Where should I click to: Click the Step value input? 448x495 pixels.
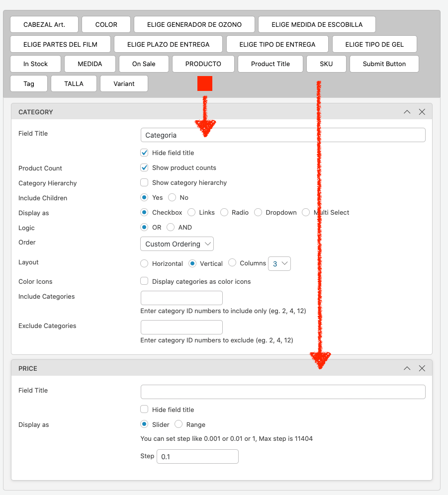pyautogui.click(x=197, y=457)
